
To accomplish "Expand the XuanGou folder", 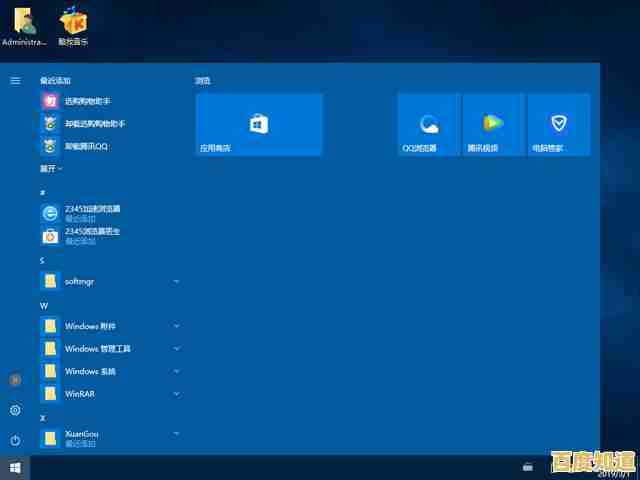I will (x=110, y=438).
